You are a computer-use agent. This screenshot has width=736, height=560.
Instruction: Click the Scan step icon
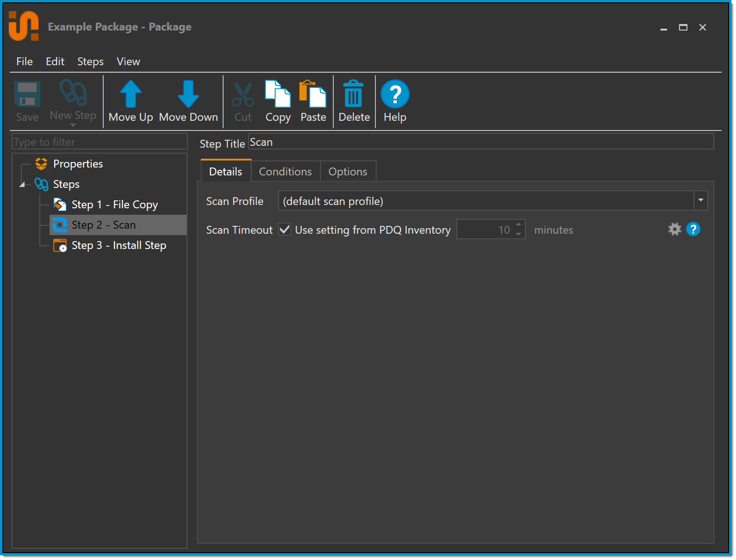60,225
